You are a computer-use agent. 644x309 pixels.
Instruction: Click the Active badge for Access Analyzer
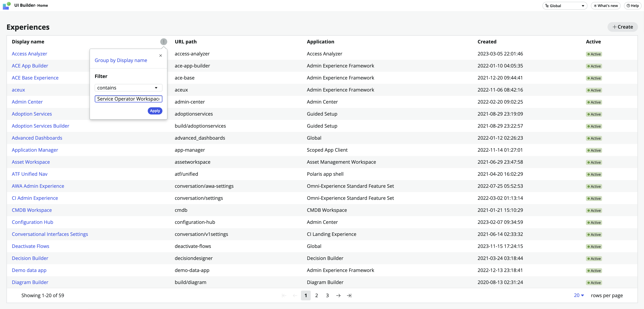594,54
